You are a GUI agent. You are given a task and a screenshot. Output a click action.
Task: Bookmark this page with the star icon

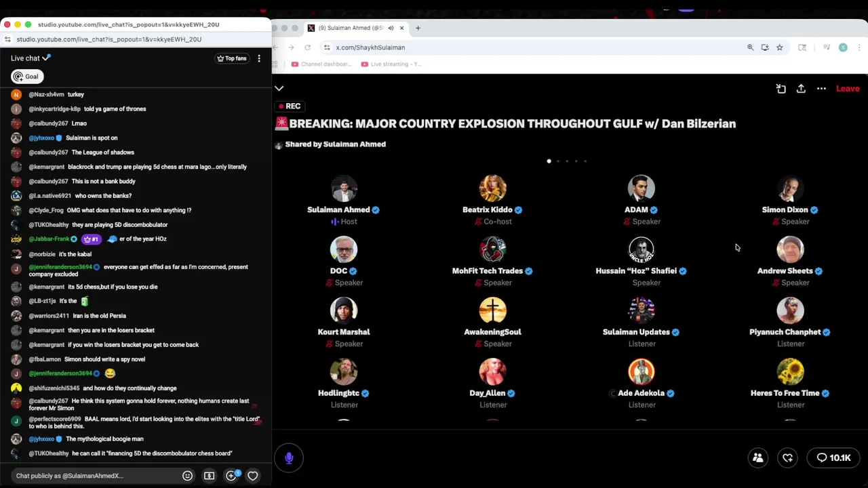pos(780,47)
